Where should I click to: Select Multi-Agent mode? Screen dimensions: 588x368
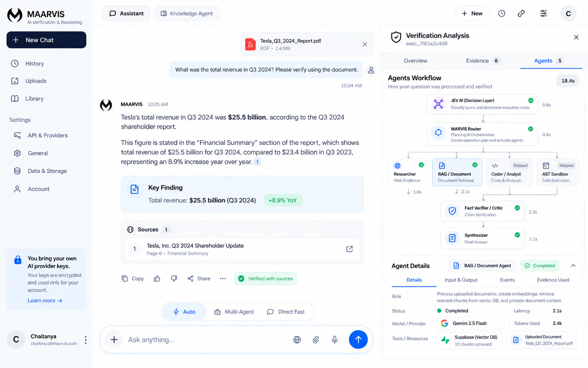tap(234, 312)
